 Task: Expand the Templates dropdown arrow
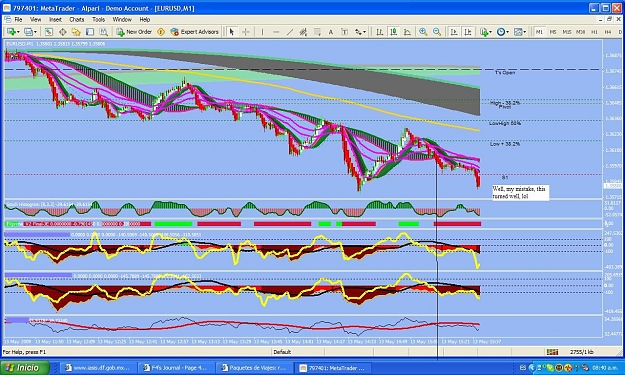tap(525, 32)
